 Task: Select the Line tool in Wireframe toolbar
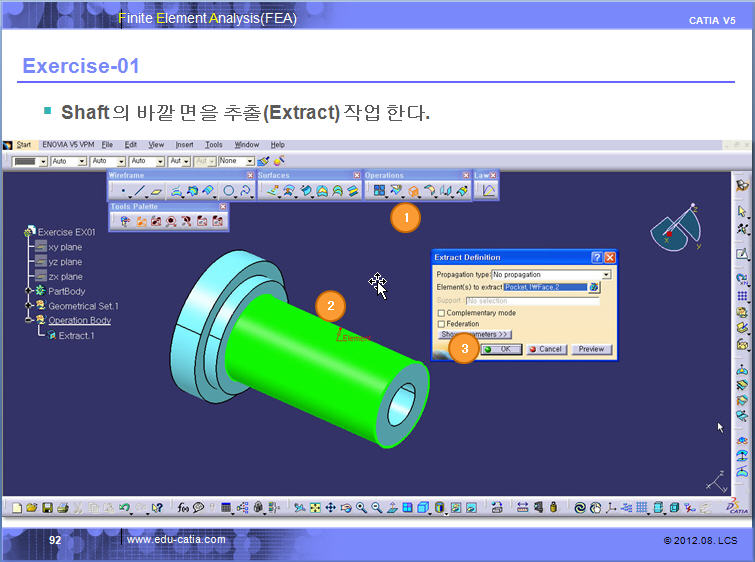(x=140, y=191)
